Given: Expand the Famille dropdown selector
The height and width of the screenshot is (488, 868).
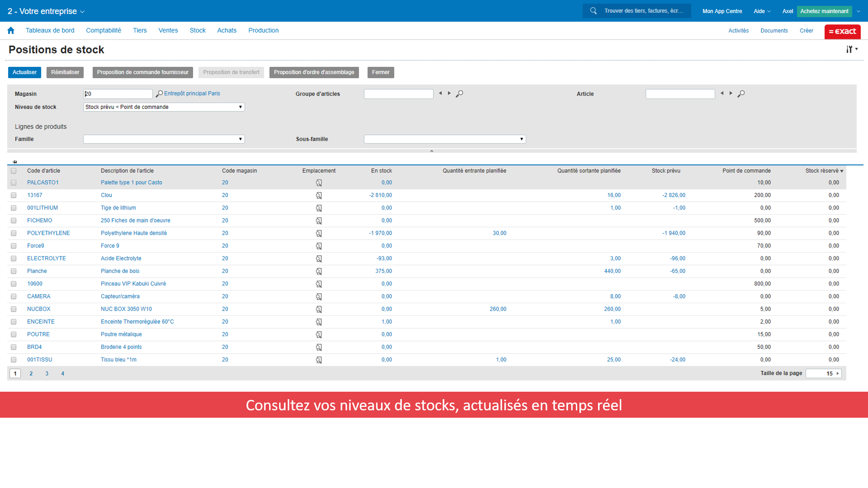Looking at the screenshot, I should pyautogui.click(x=240, y=139).
